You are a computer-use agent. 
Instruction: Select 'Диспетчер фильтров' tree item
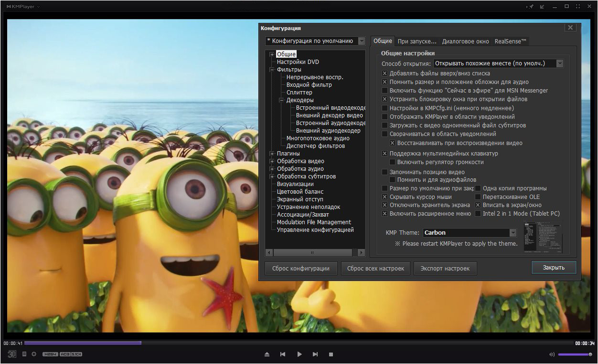(x=316, y=146)
